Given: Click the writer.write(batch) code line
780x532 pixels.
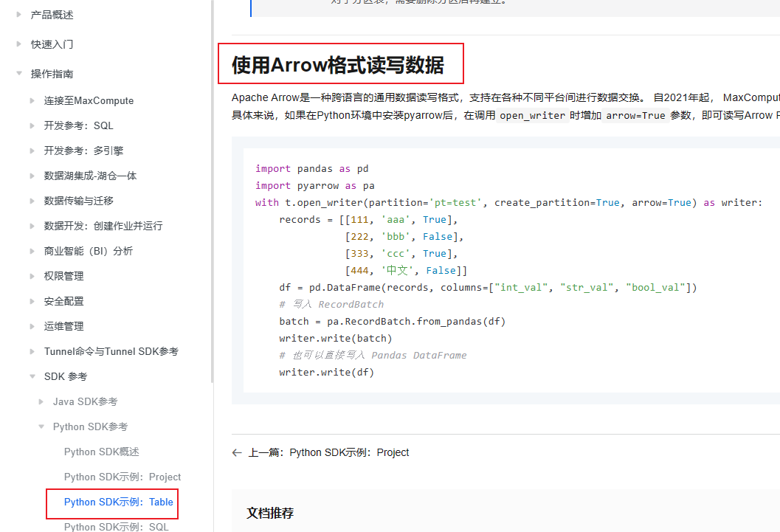Looking at the screenshot, I should (336, 338).
